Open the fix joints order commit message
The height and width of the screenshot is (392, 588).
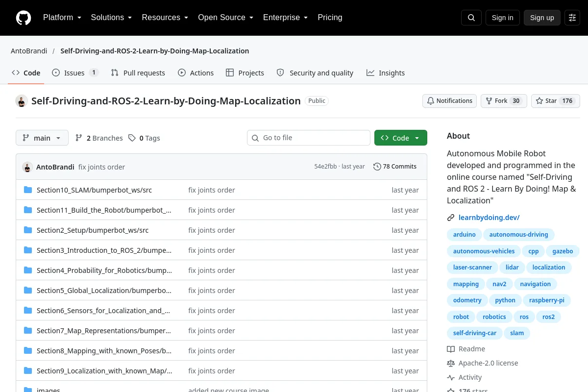pos(101,167)
